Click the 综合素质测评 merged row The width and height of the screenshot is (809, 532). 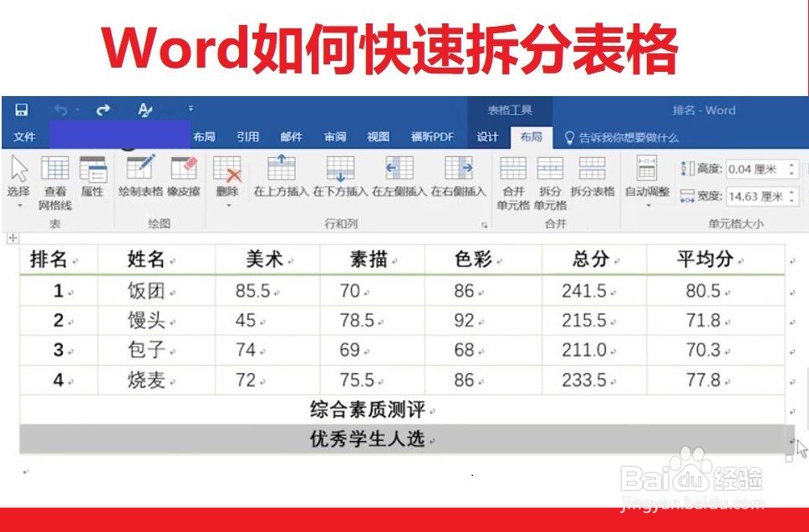402,410
